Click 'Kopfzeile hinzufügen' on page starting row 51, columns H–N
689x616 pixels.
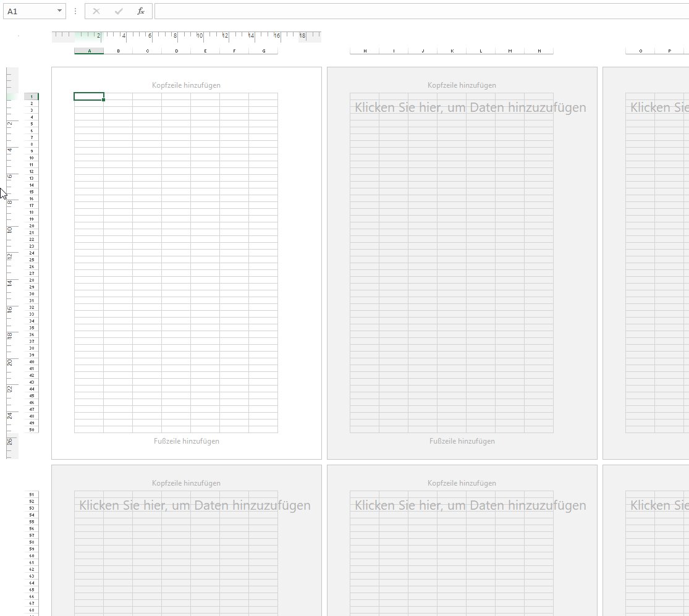[462, 483]
